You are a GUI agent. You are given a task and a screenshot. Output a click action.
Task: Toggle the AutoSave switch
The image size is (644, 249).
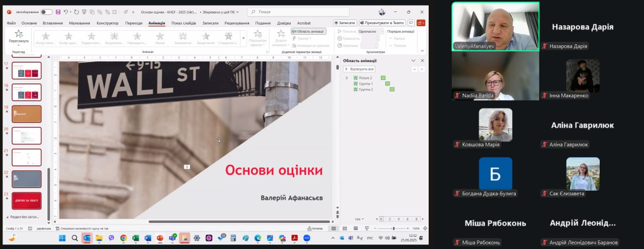pyautogui.click(x=46, y=12)
